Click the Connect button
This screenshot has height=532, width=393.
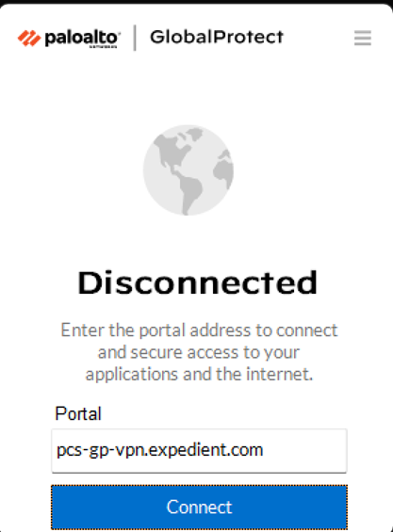click(199, 508)
